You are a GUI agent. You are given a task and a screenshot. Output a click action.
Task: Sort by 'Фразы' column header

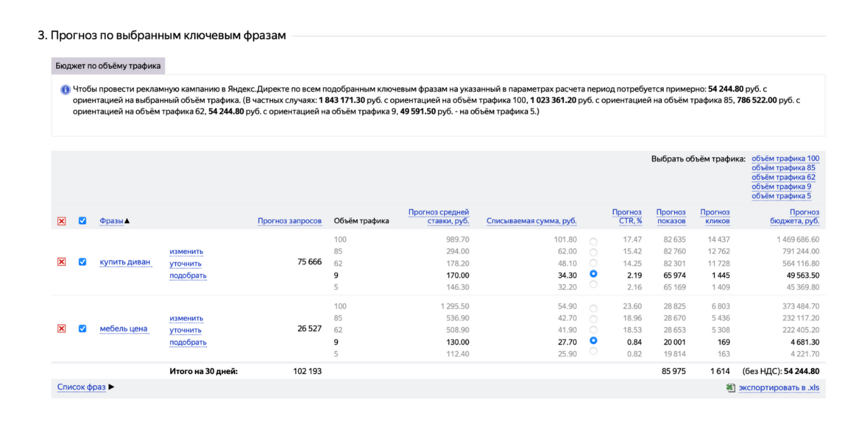[x=112, y=221]
